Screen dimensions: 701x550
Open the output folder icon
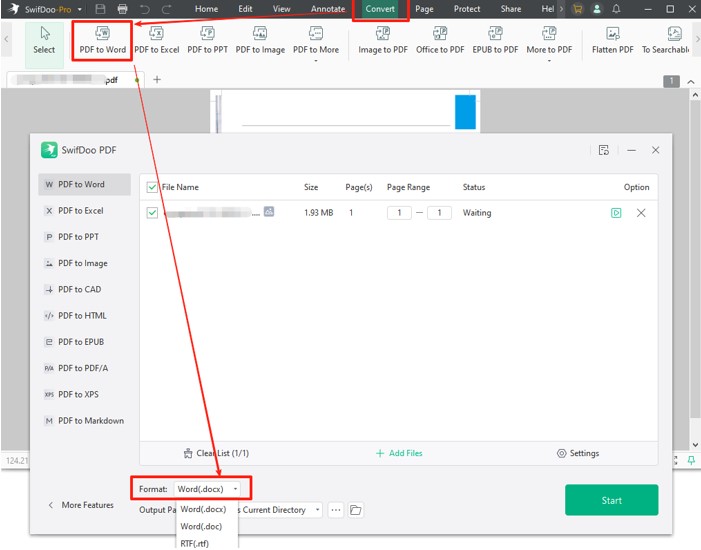point(356,510)
